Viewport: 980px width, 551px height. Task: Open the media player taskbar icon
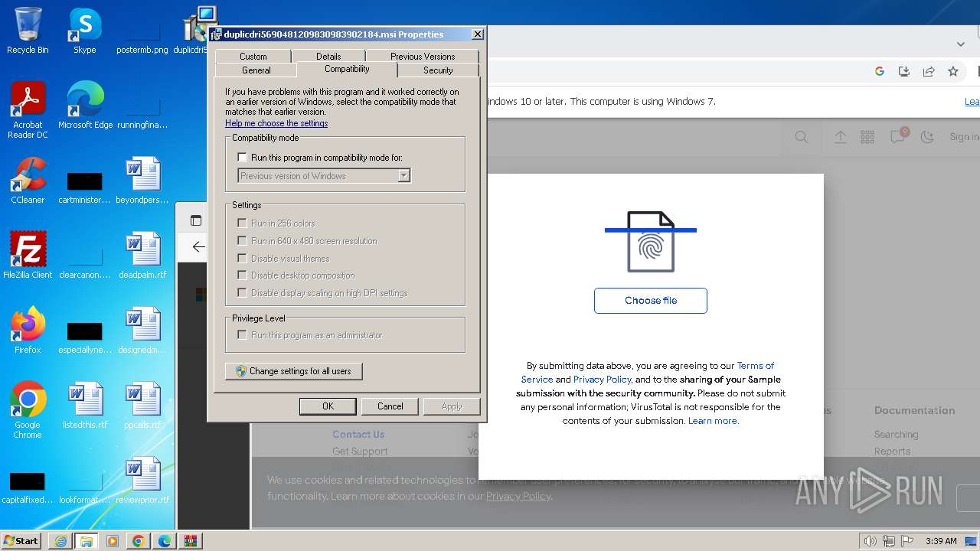click(x=113, y=541)
